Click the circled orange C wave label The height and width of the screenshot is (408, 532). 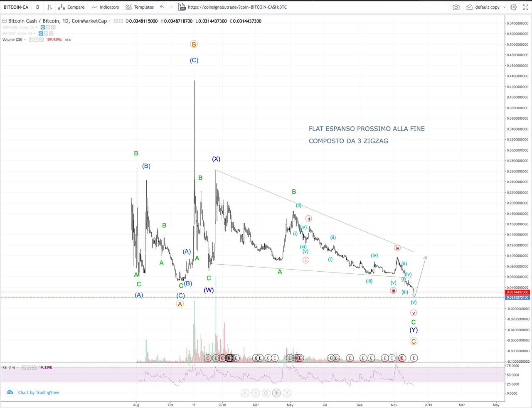413,341
